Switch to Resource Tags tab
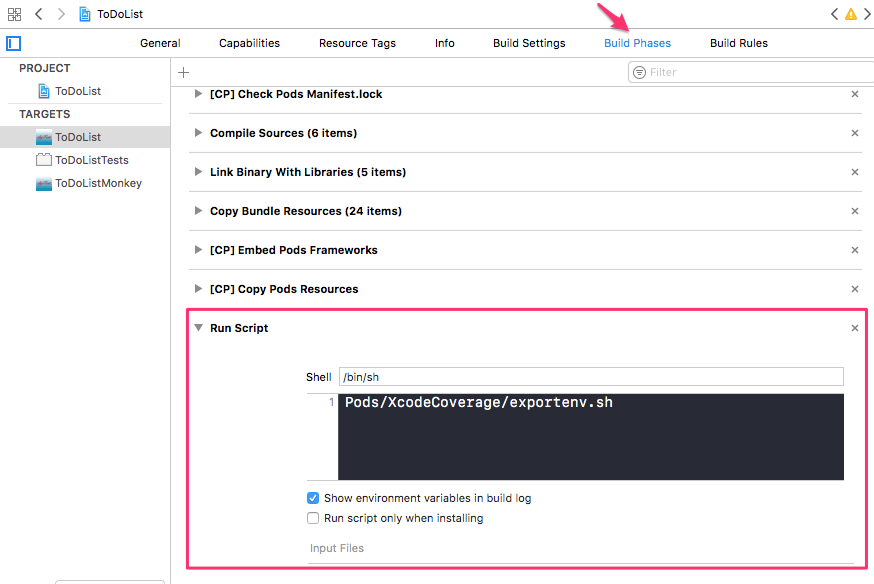Viewport: 874px width, 584px height. (357, 43)
